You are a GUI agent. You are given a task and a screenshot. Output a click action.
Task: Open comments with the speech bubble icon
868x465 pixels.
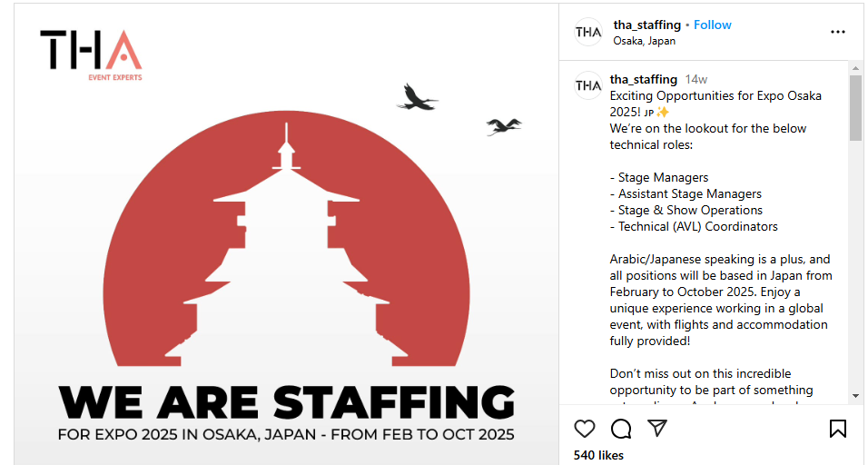pos(621,429)
